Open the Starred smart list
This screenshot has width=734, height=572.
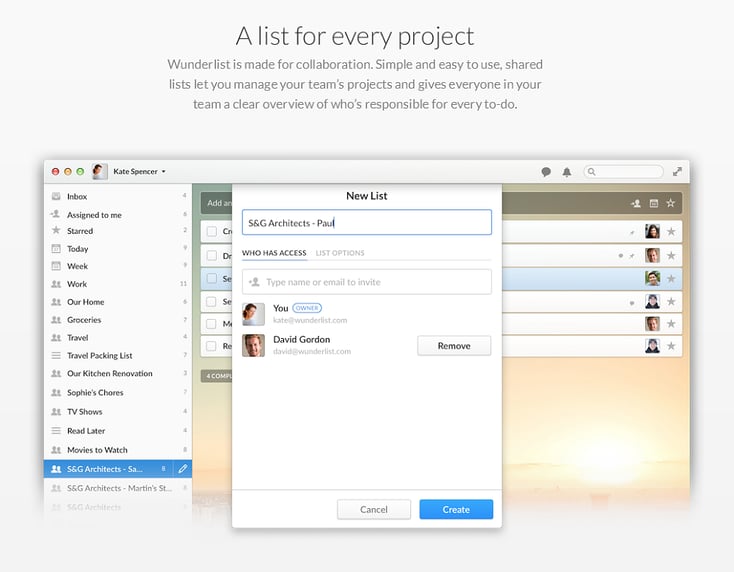point(118,231)
